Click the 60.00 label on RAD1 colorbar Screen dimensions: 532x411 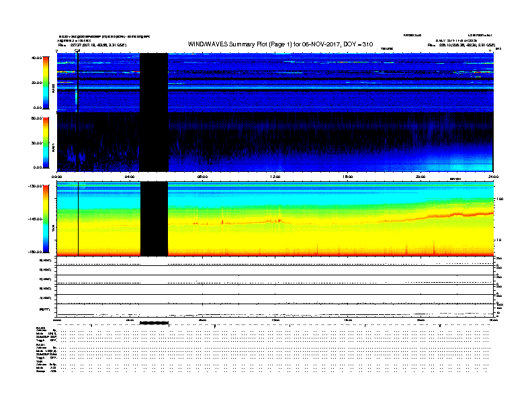point(36,118)
